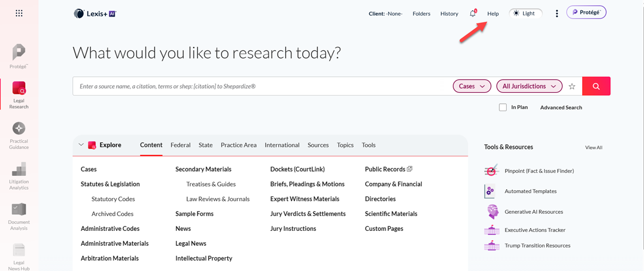Open Document Analysis sidebar icon
The image size is (644, 271).
pyautogui.click(x=19, y=217)
